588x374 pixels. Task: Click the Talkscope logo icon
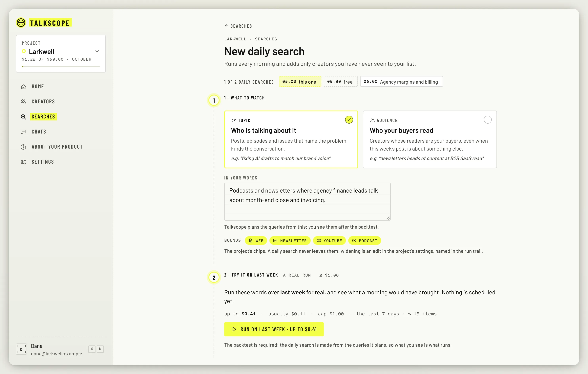click(21, 23)
